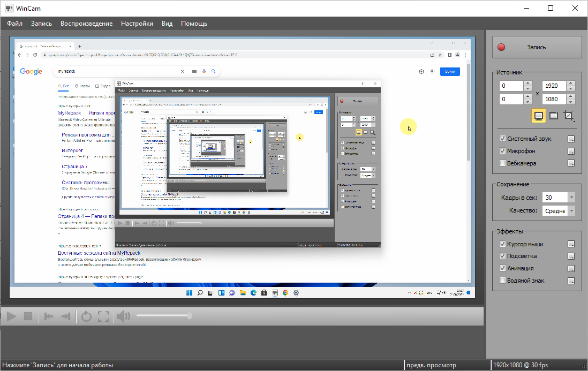
Task: Choose the region crop capture tool
Action: point(569,116)
